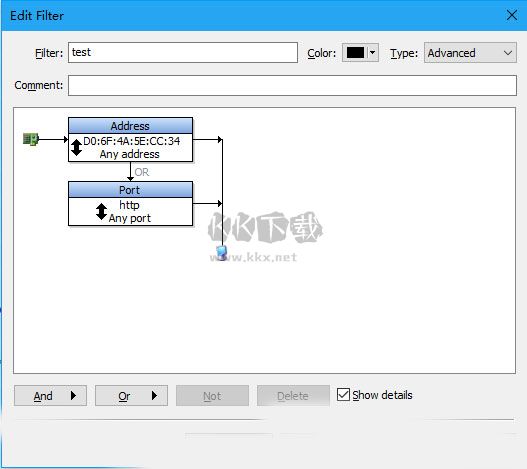527x469 pixels.
Task: Toggle the Show details checkbox
Action: tap(343, 395)
